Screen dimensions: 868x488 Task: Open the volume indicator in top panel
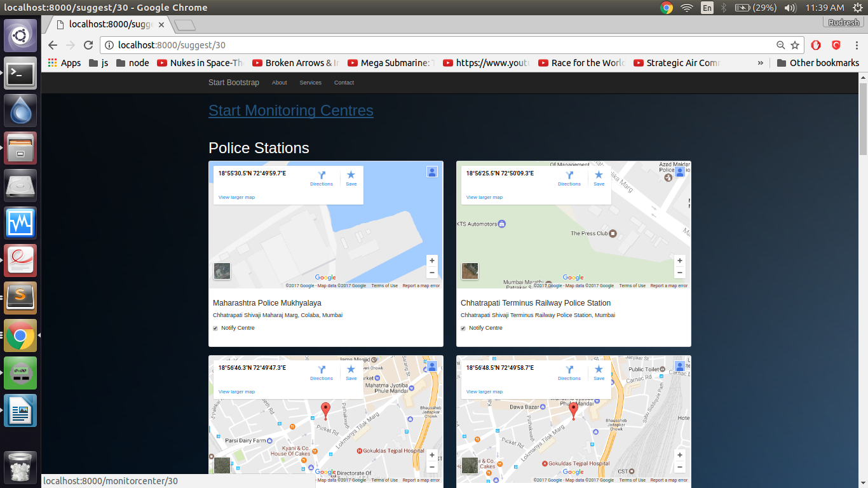point(790,8)
